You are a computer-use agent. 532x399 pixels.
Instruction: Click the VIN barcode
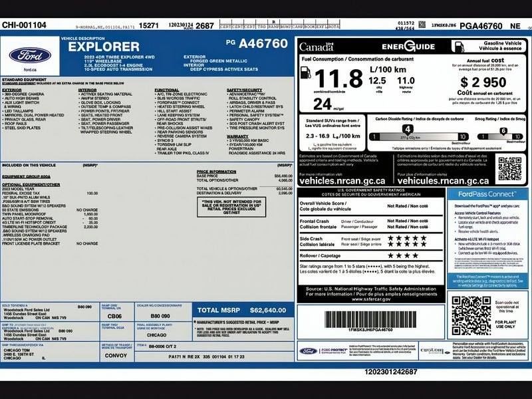point(370,319)
